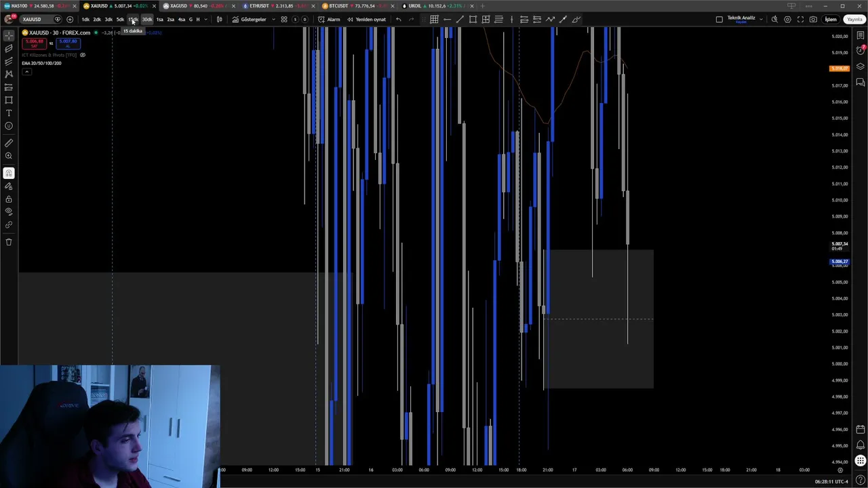This screenshot has width=868, height=488.
Task: Open the Göstergeler indicators dialog
Action: [249, 20]
